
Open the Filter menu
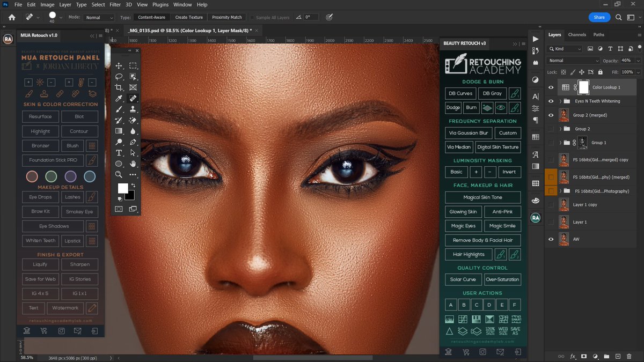coord(115,4)
